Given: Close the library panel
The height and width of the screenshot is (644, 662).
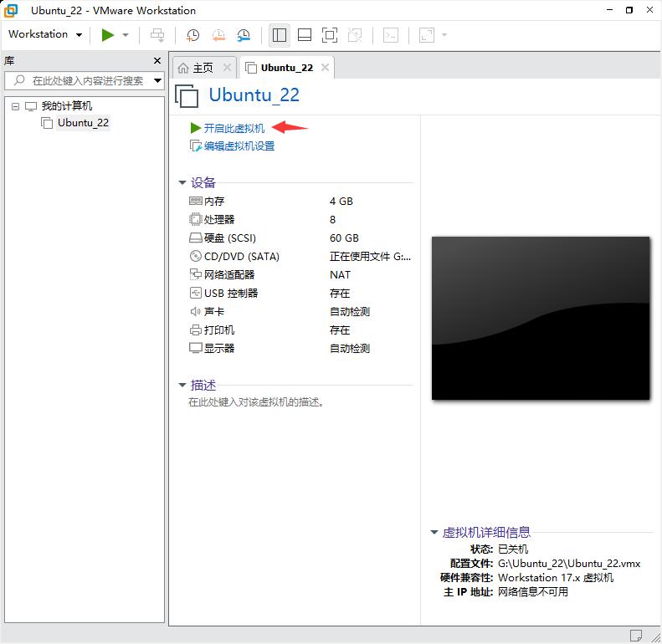Looking at the screenshot, I should point(157,61).
